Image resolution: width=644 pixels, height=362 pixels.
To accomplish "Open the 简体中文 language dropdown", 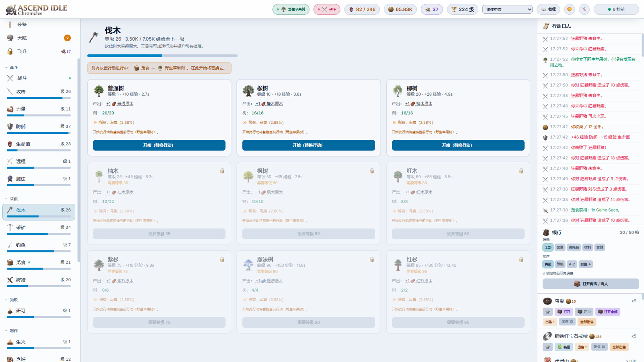I will (x=507, y=9).
